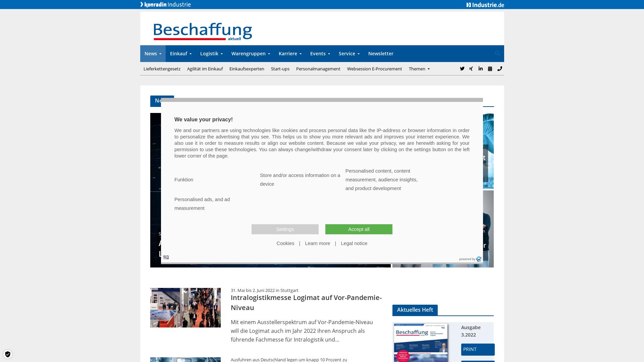The image size is (644, 362).
Task: Click the Newsletter menu item
Action: tap(381, 54)
